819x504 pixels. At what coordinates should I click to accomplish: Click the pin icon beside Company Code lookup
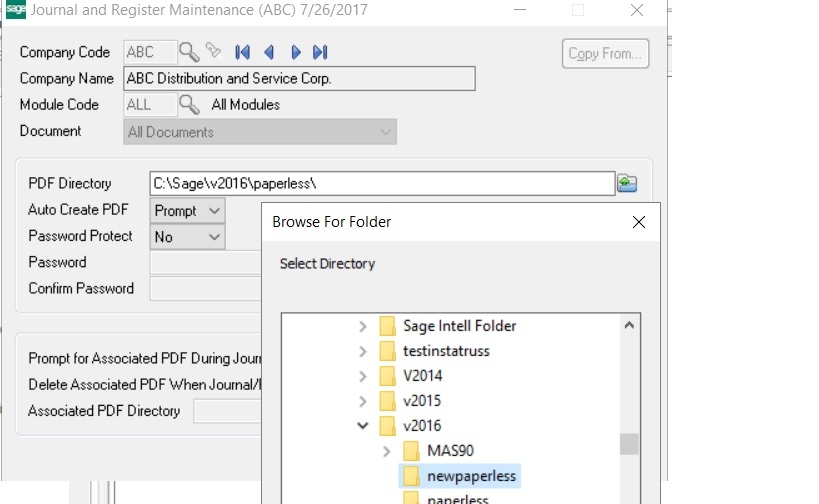[x=213, y=52]
